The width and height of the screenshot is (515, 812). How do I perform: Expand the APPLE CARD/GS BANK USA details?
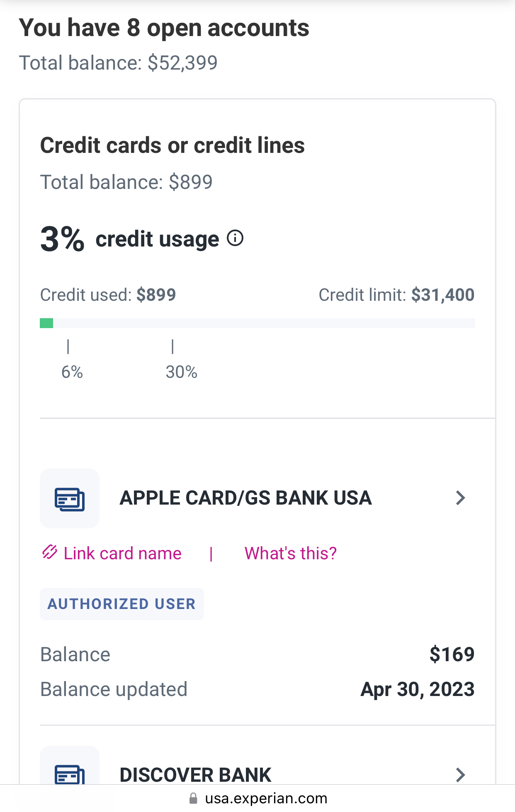tap(460, 498)
